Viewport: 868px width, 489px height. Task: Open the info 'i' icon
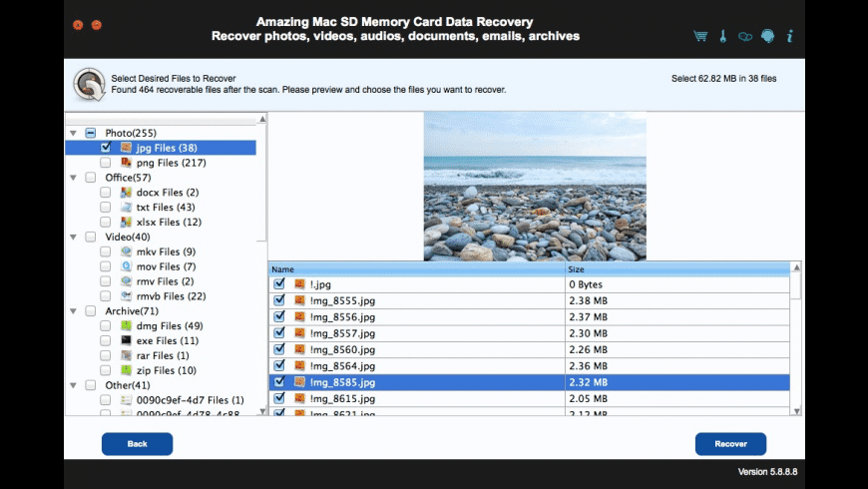[x=790, y=36]
